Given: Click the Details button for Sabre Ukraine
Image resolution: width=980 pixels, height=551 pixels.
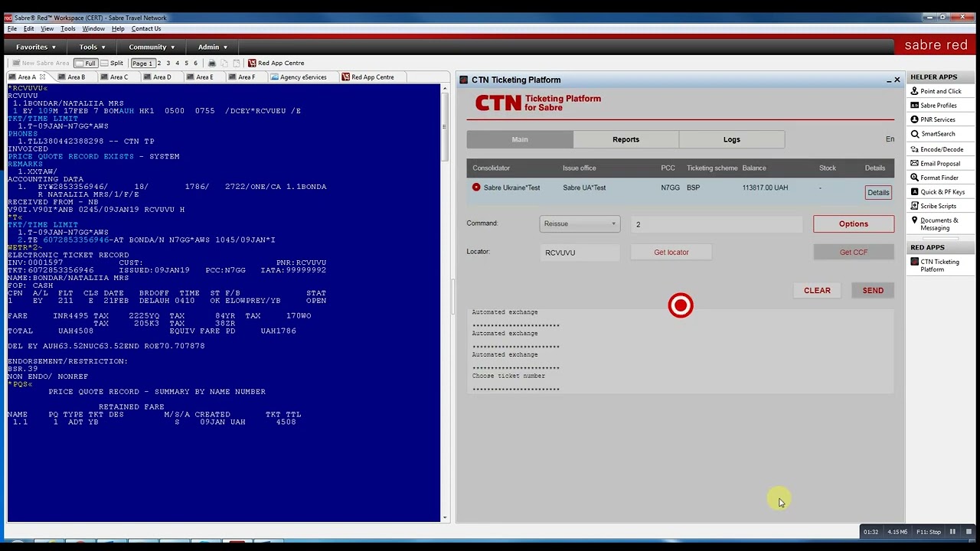Looking at the screenshot, I should 878,192.
